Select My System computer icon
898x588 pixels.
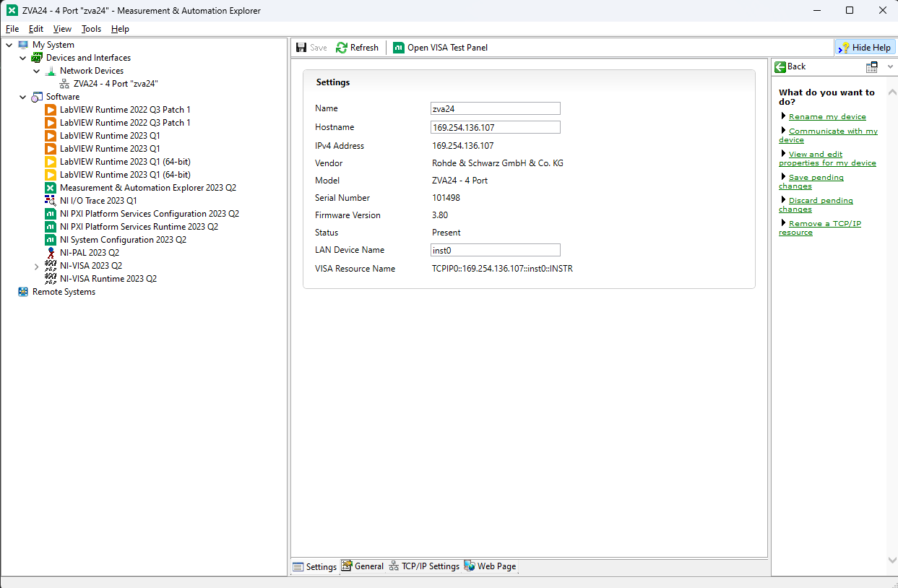pos(23,45)
